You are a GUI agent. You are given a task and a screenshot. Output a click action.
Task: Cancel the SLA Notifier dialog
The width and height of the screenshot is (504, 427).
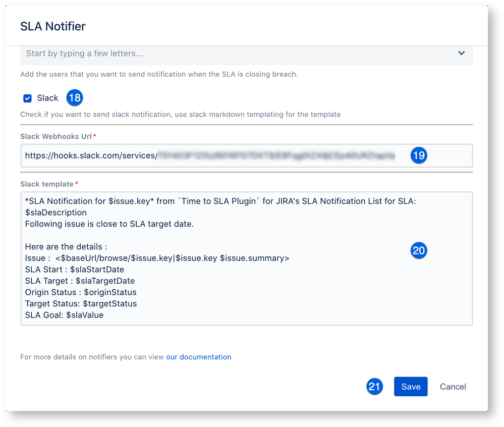(453, 387)
